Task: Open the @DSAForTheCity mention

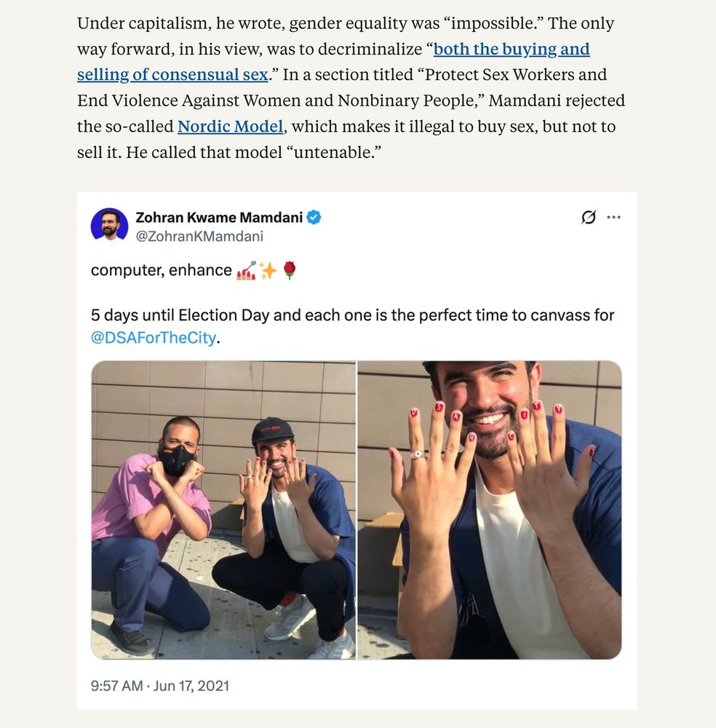Action: click(154, 338)
